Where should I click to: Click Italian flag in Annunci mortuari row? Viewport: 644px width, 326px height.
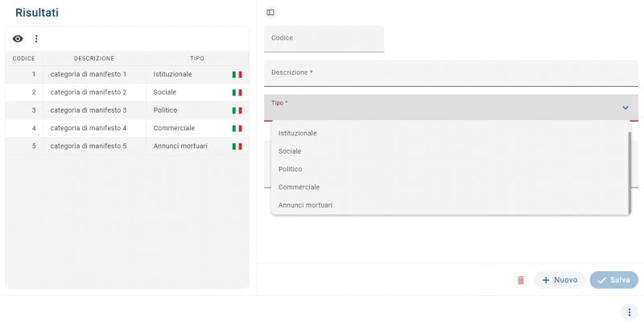(x=237, y=146)
